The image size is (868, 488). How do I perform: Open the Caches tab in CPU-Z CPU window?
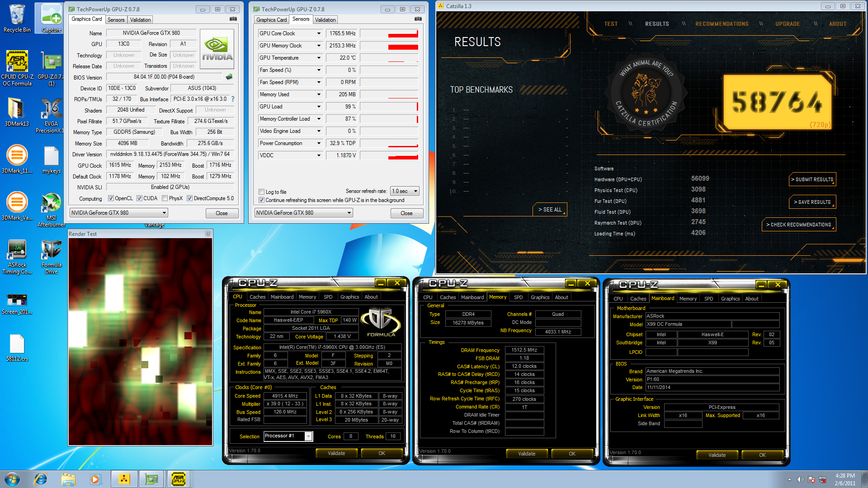click(257, 297)
